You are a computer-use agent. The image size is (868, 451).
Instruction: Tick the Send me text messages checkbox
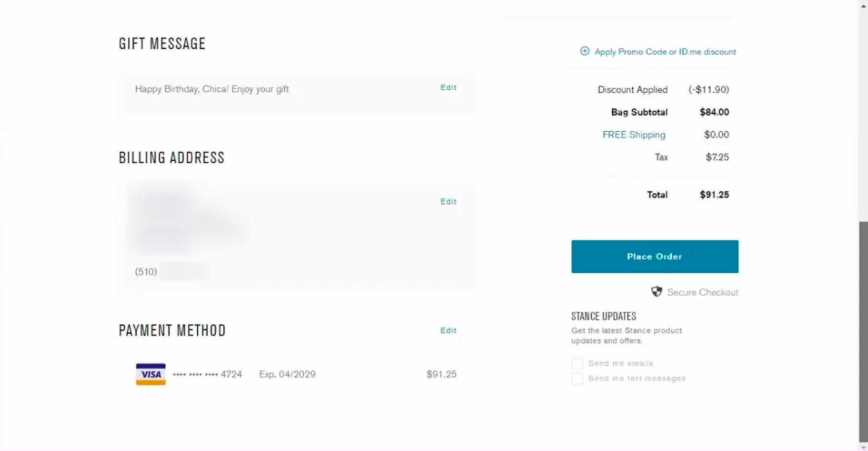click(577, 378)
